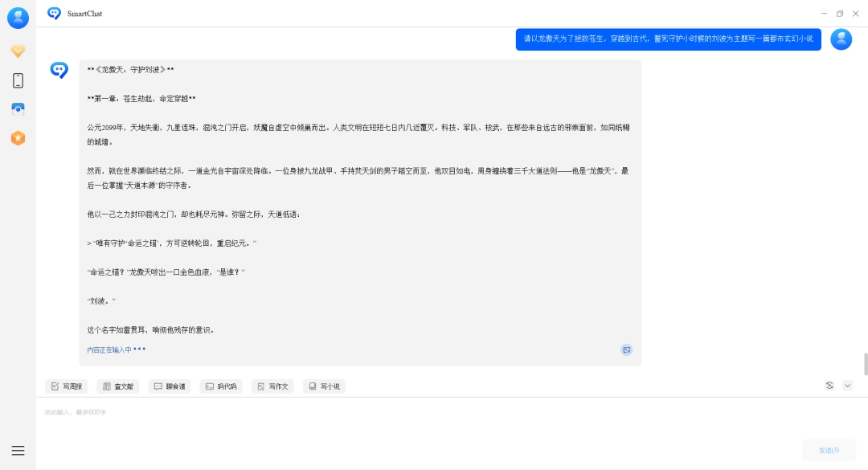868x470 pixels.
Task: Click the camera icon in the sidebar
Action: 18,108
